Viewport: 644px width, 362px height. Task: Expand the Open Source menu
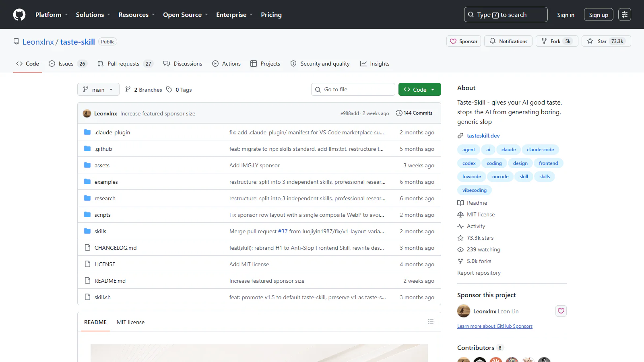pos(186,14)
